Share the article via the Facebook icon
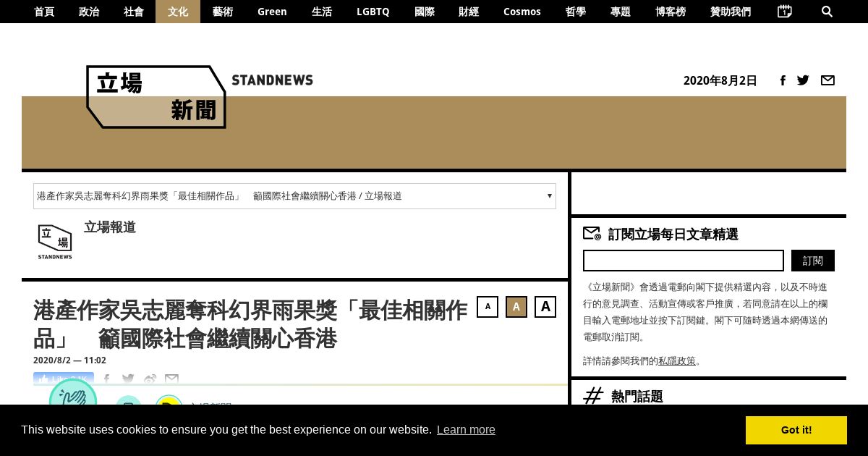 pyautogui.click(x=106, y=379)
